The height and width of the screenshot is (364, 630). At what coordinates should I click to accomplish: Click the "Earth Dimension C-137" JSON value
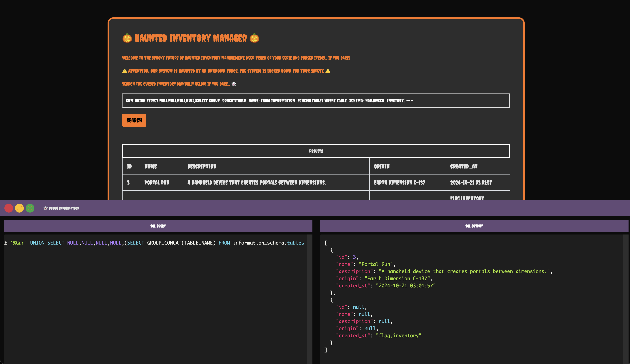click(x=397, y=278)
